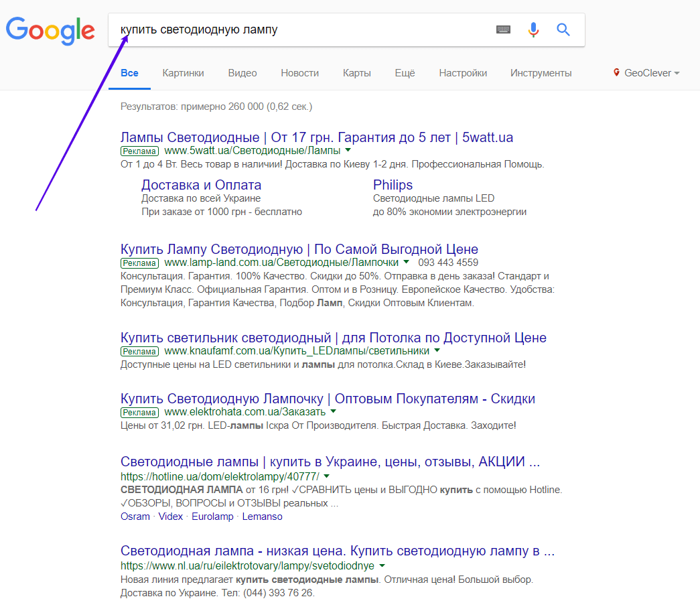
Task: Open the Ещё menu
Action: [x=405, y=73]
